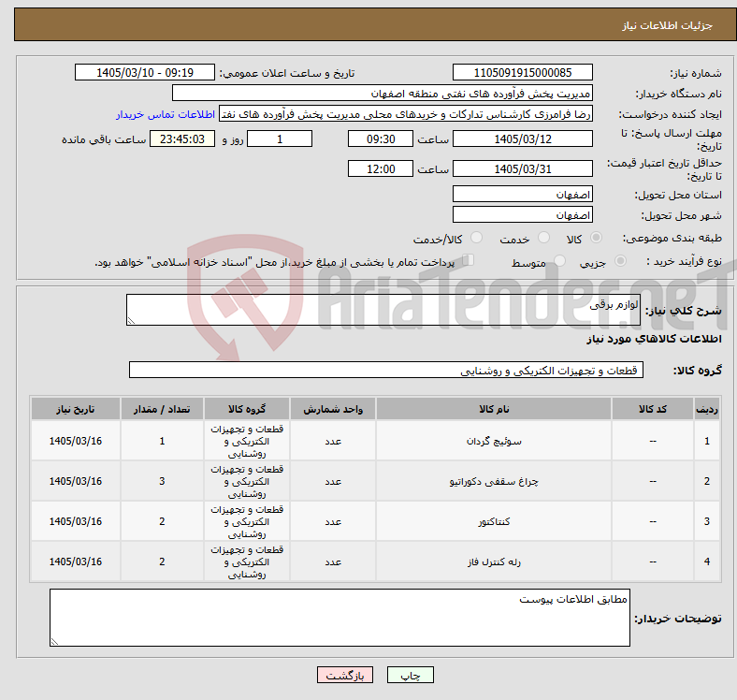This screenshot has height=700, width=737.
Task: Click need date in رله کنترل فاز row
Action: [76, 561]
